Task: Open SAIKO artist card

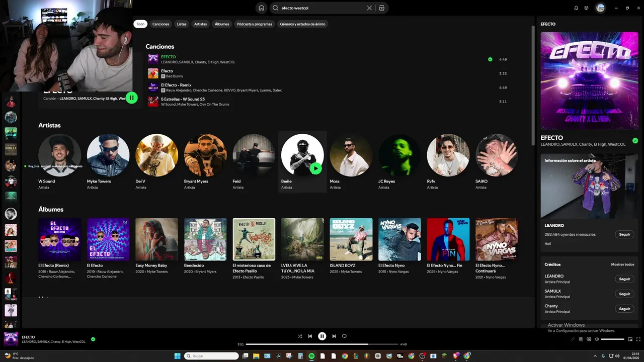Action: click(x=497, y=161)
